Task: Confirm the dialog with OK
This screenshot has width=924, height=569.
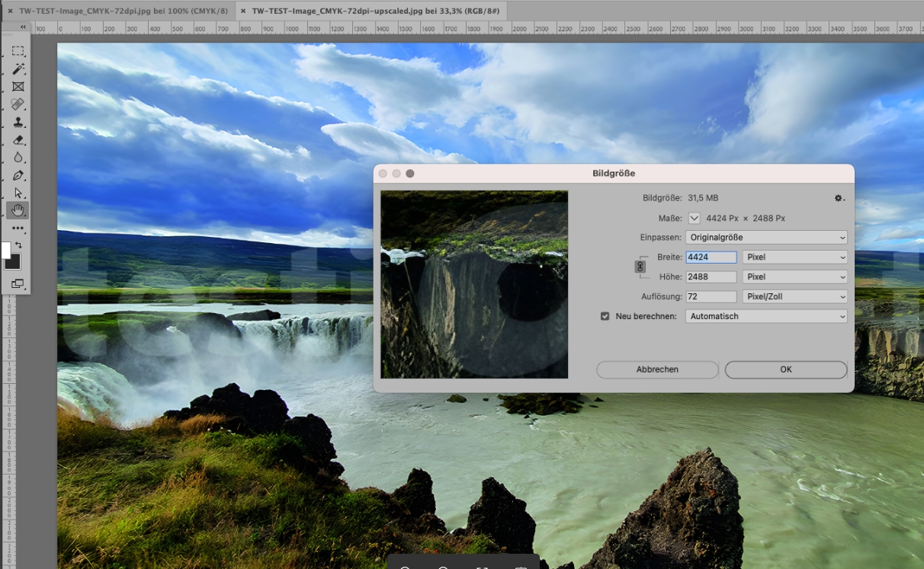Action: [785, 369]
